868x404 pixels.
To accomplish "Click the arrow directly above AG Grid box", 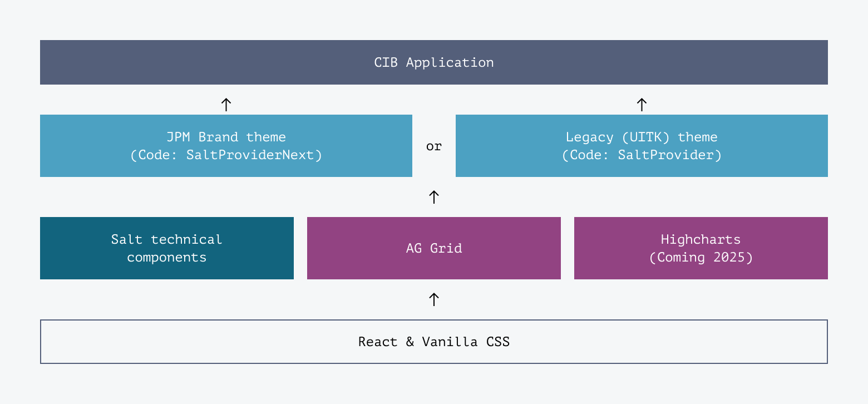I will coord(434,196).
